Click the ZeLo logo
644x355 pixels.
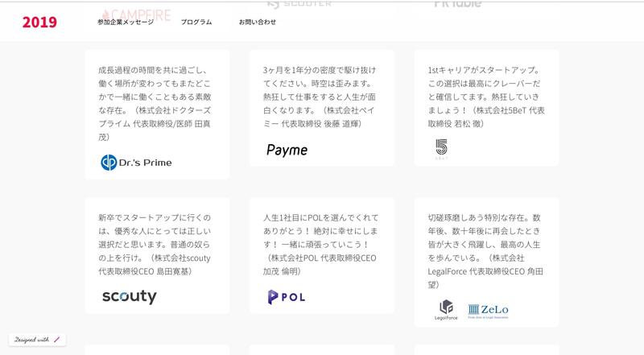tap(488, 311)
